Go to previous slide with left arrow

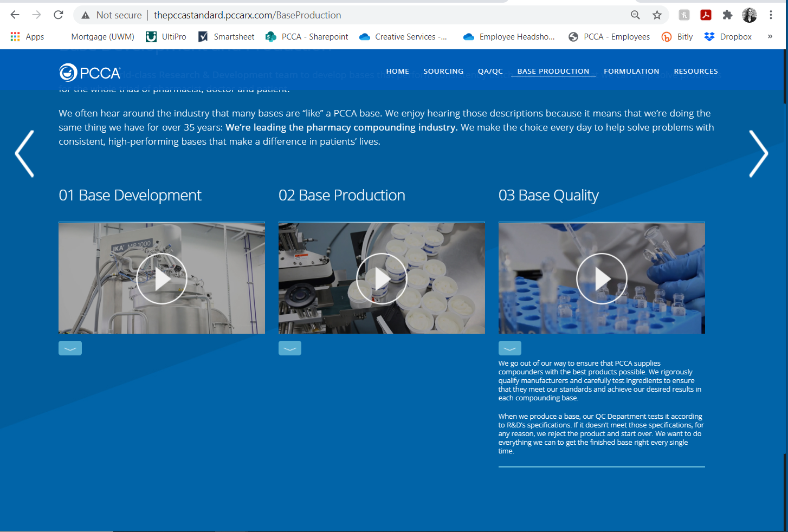(x=24, y=154)
